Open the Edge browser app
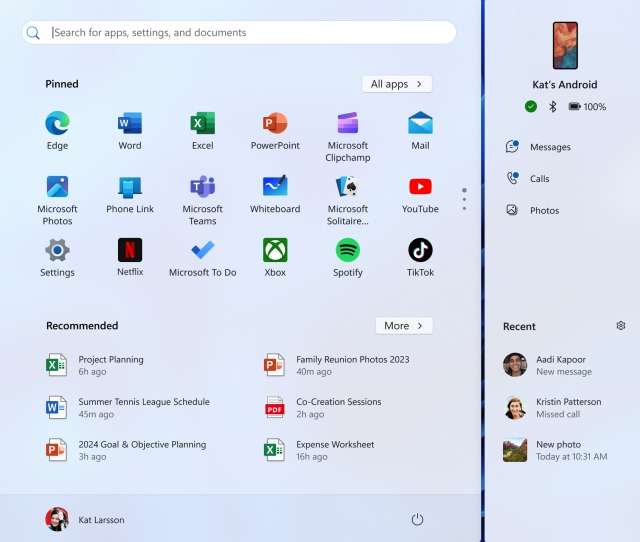 (57, 131)
